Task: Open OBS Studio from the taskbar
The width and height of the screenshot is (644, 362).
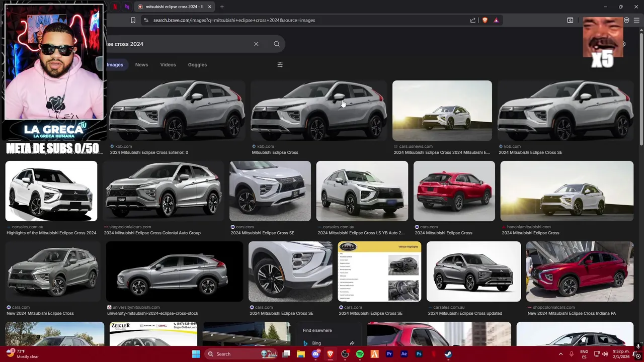Action: (x=345, y=354)
